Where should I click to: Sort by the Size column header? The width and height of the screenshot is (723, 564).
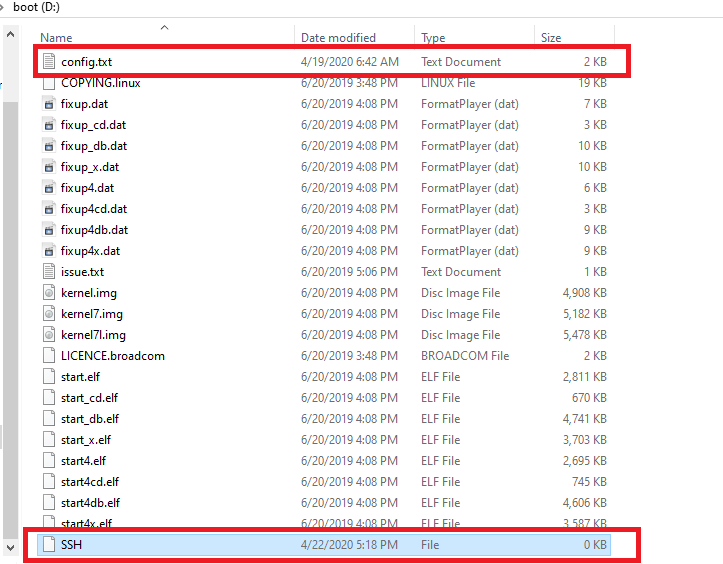(551, 38)
